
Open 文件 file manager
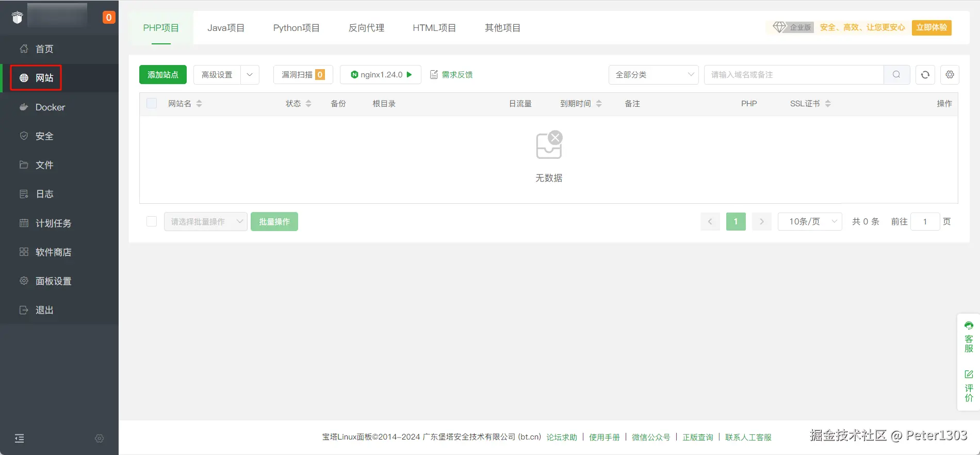(x=59, y=165)
